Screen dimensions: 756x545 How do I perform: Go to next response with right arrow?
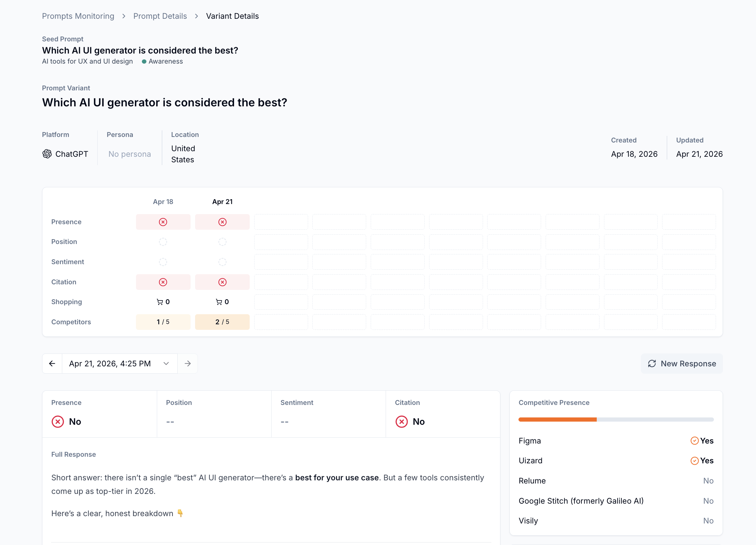coord(188,364)
